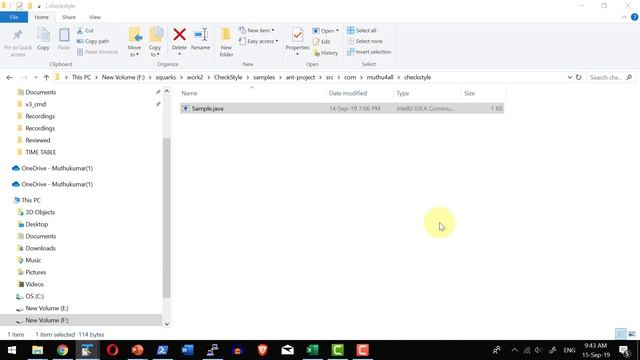
Task: Switch to details view in status bar
Action: (x=620, y=334)
